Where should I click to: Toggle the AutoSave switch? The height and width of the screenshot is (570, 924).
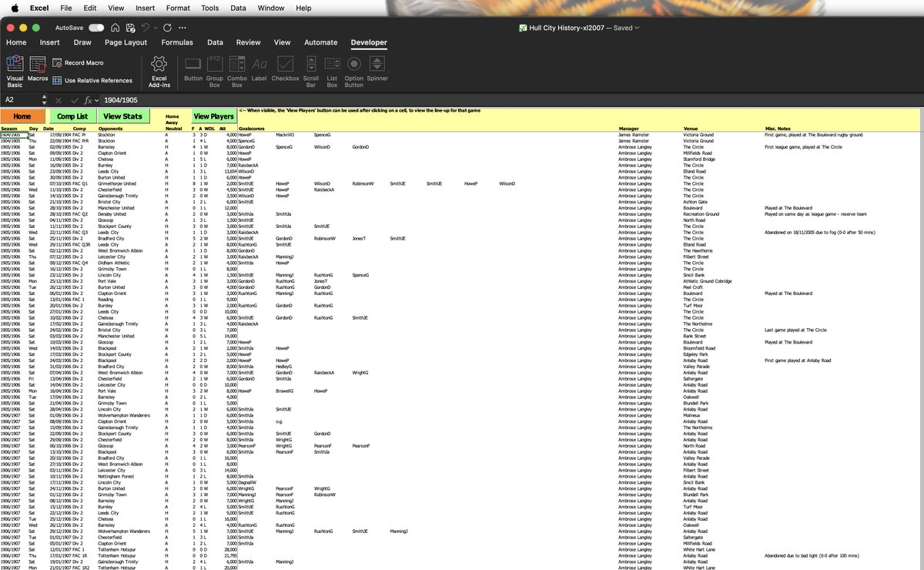pyautogui.click(x=97, y=28)
